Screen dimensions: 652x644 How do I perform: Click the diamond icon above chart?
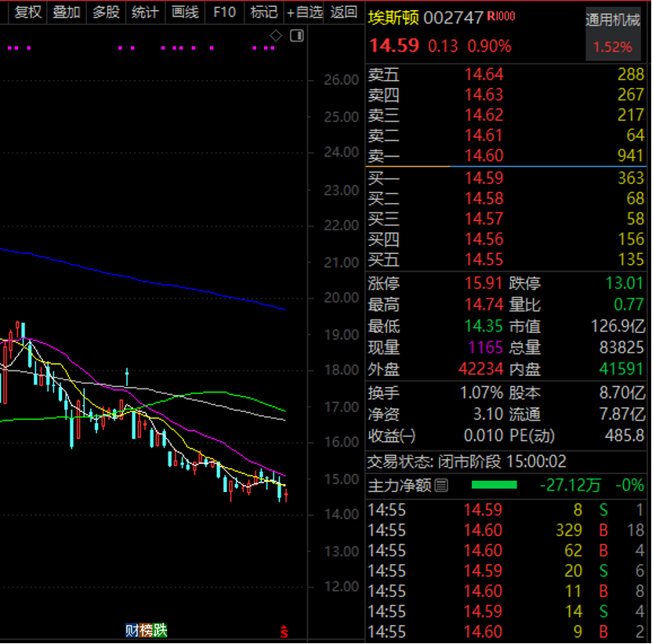pyautogui.click(x=276, y=36)
